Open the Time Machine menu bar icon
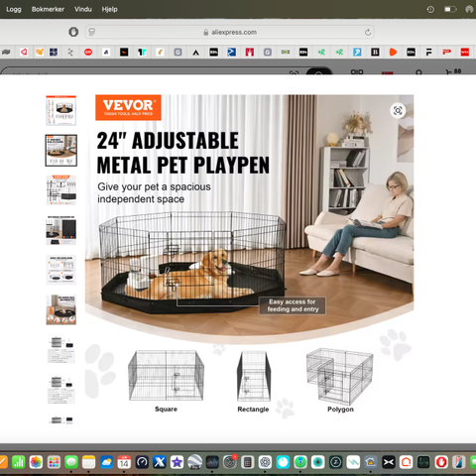This screenshot has height=476, width=476. tap(430, 9)
